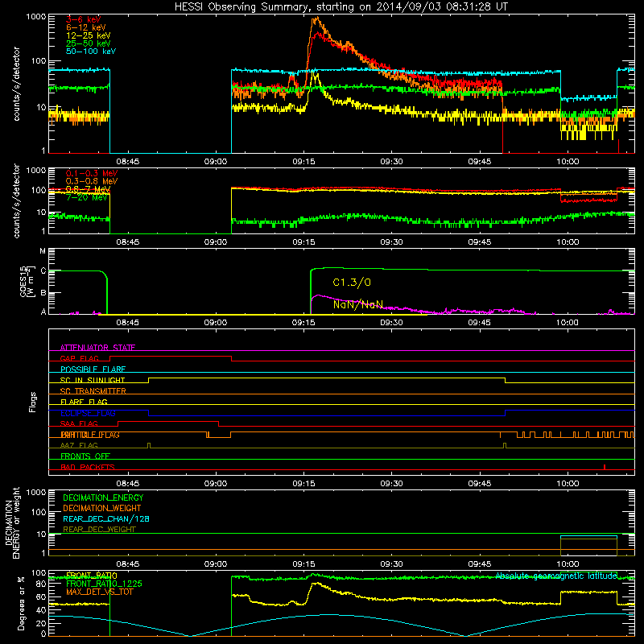Click the C1.3/0 flare class annotation
Viewport: 644px width, 644px height.
[352, 283]
